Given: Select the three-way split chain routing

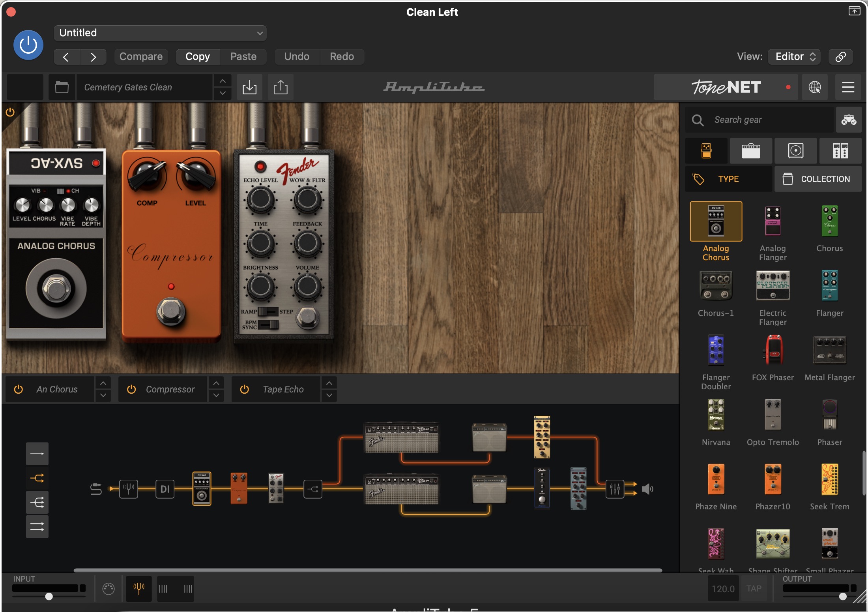Looking at the screenshot, I should pyautogui.click(x=37, y=502).
